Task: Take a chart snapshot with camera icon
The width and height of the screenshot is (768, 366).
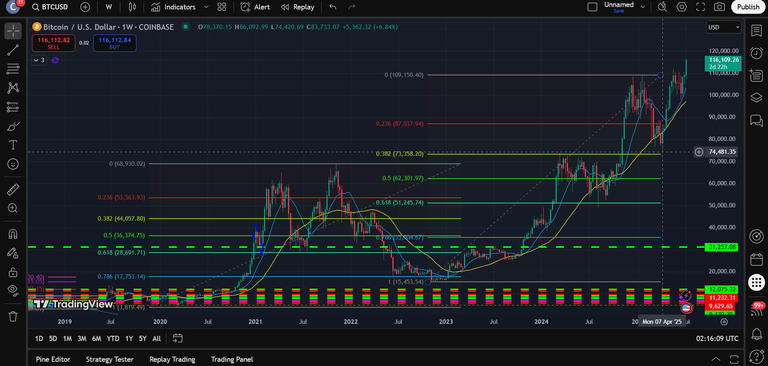Action: (719, 7)
